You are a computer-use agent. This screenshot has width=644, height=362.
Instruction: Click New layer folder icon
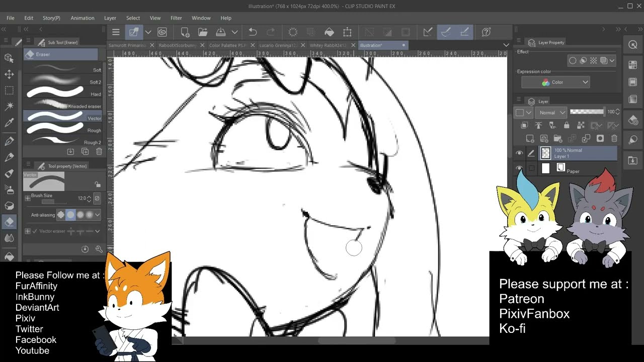point(558,138)
